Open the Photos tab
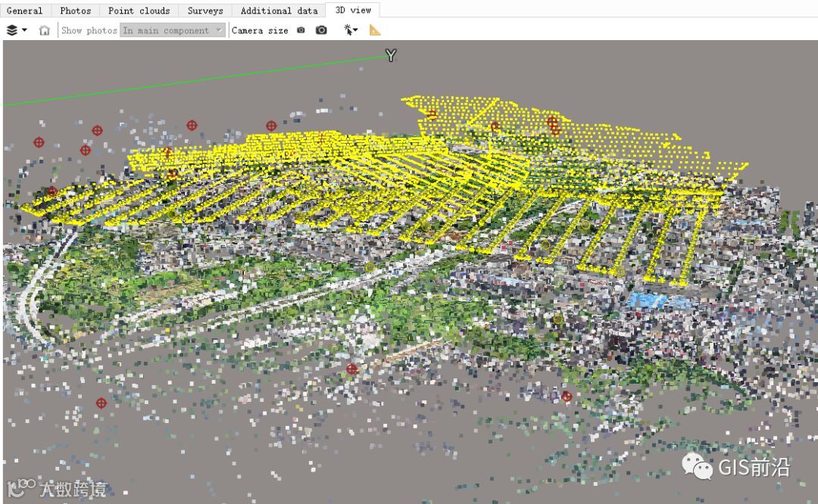The width and height of the screenshot is (818, 504). (x=75, y=11)
